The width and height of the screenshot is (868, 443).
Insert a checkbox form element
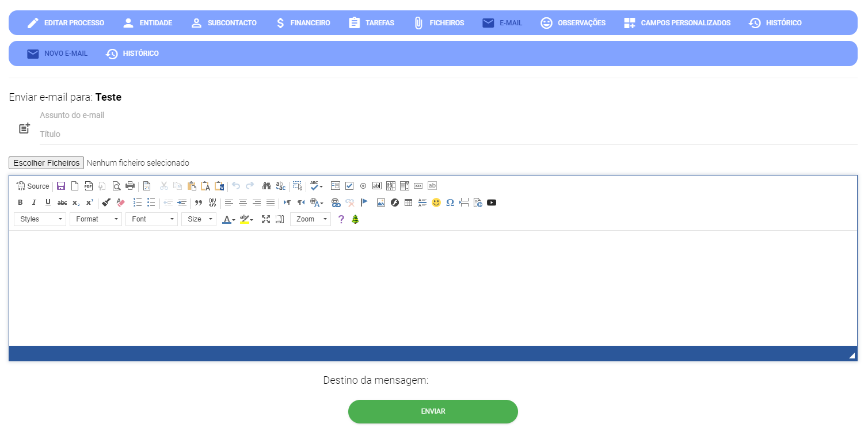click(349, 186)
